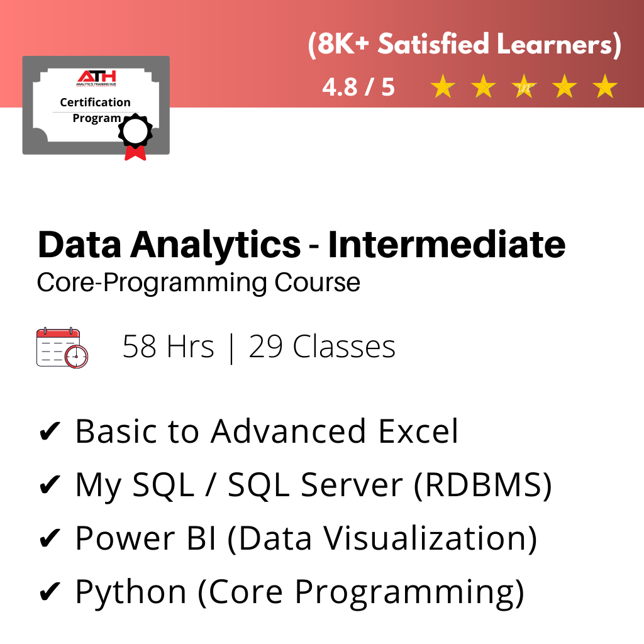Select the third rating star
644x644 pixels.
pyautogui.click(x=524, y=87)
